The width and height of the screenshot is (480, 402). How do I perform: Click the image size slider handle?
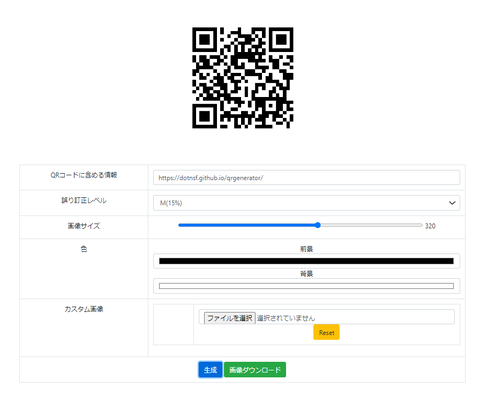tap(318, 225)
